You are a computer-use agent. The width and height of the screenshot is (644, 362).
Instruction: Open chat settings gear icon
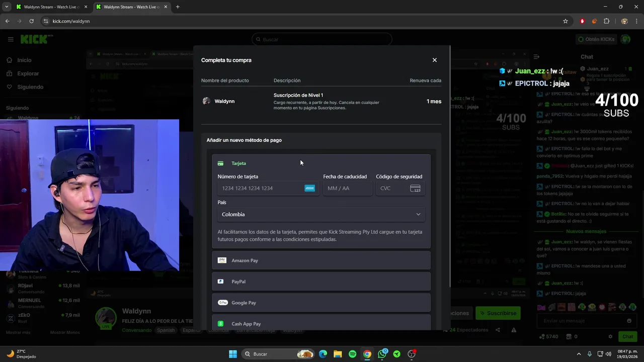[x=610, y=336]
